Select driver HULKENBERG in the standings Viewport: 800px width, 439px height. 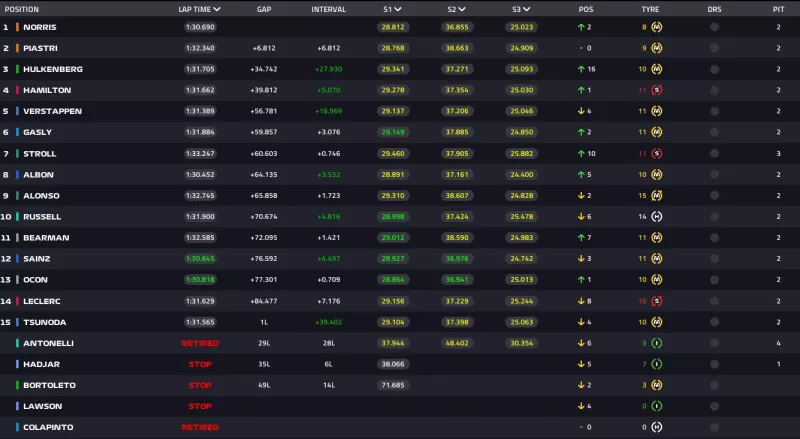tap(53, 69)
